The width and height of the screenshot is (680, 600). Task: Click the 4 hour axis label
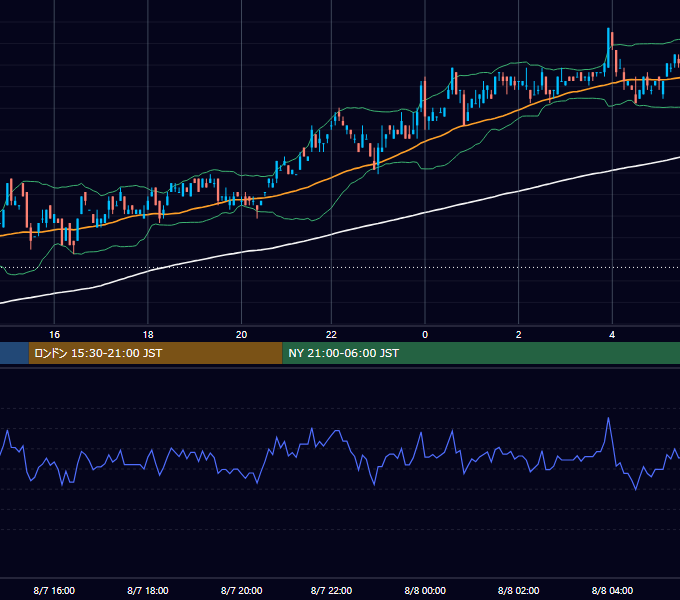click(612, 335)
